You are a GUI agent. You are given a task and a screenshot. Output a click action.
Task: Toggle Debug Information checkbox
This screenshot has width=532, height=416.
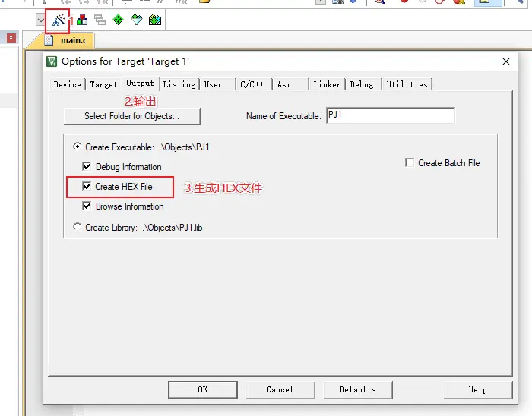click(x=87, y=166)
